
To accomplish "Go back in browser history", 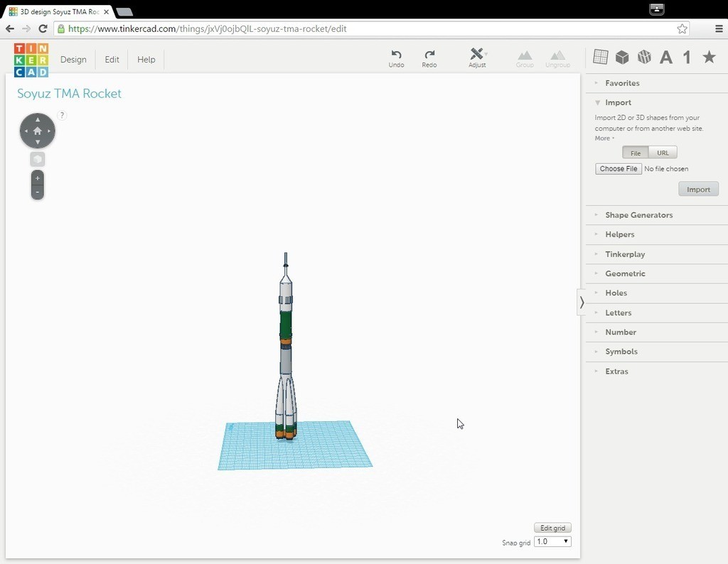I will [10, 28].
